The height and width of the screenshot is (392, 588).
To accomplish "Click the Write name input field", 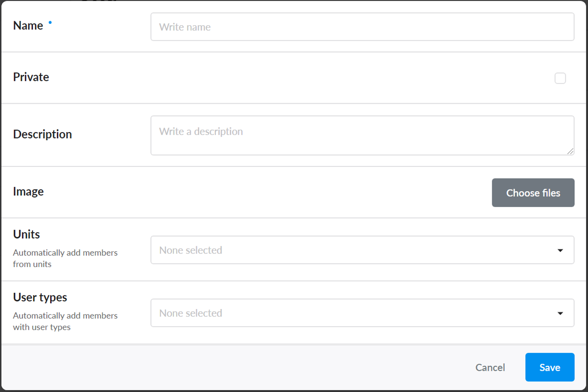I will pos(362,27).
